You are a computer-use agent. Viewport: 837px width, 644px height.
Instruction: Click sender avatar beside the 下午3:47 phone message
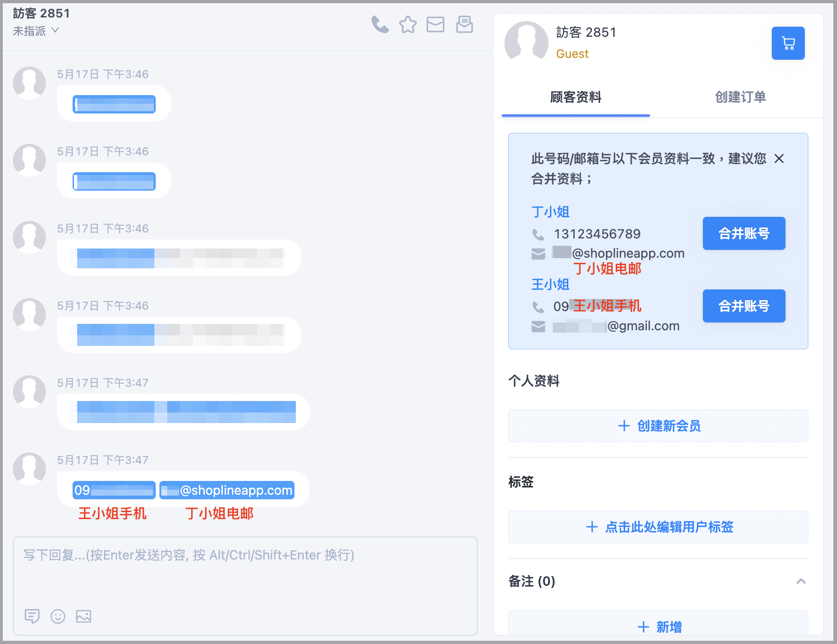coord(29,469)
